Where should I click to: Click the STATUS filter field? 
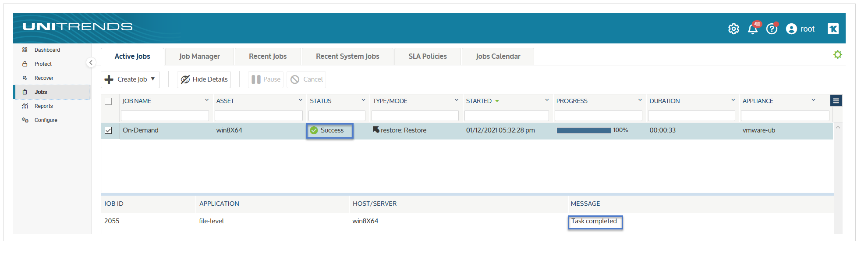coord(337,115)
